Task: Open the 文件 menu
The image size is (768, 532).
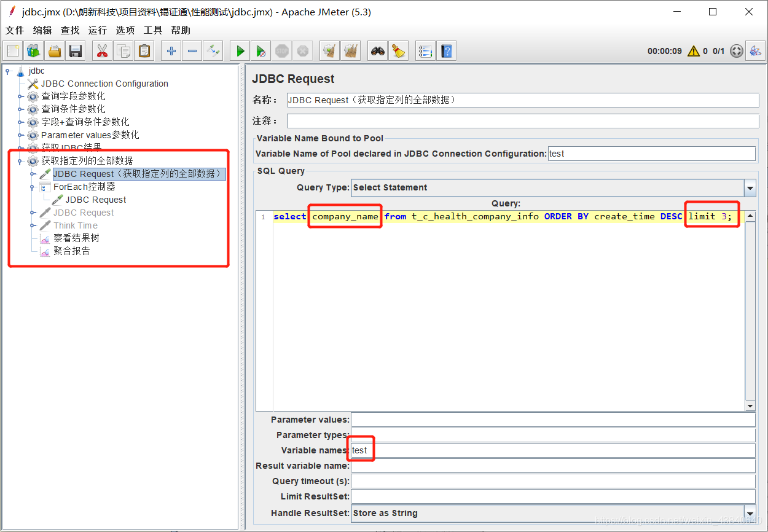Action: pos(15,30)
